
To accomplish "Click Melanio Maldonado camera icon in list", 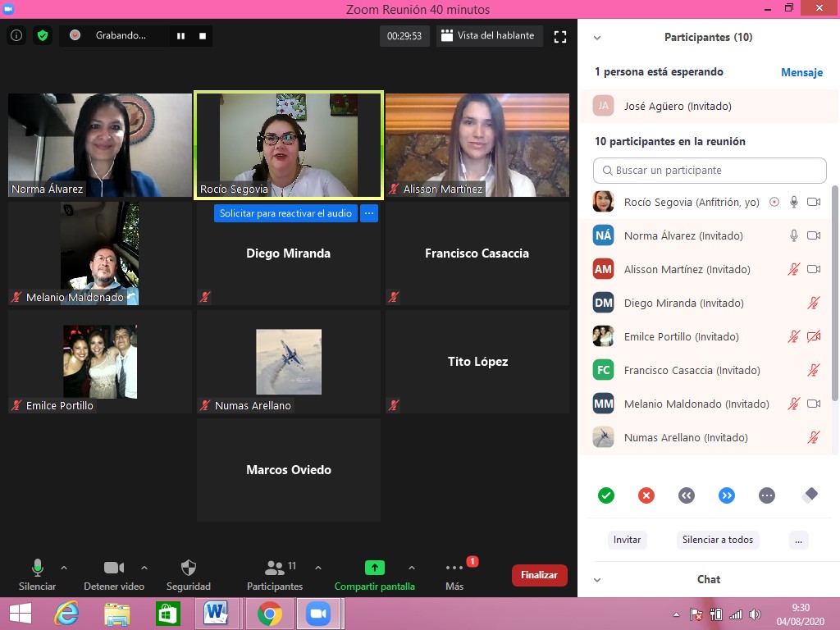I will (814, 404).
